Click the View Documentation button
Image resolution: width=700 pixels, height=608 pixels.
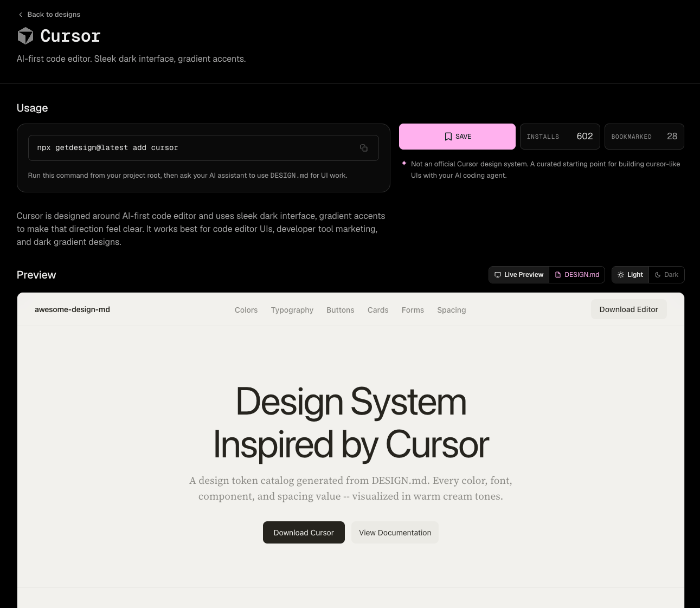click(x=395, y=533)
